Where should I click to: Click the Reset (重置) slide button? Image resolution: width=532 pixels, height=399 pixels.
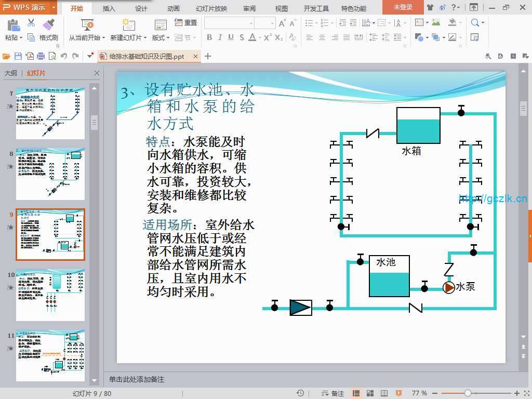(x=186, y=23)
